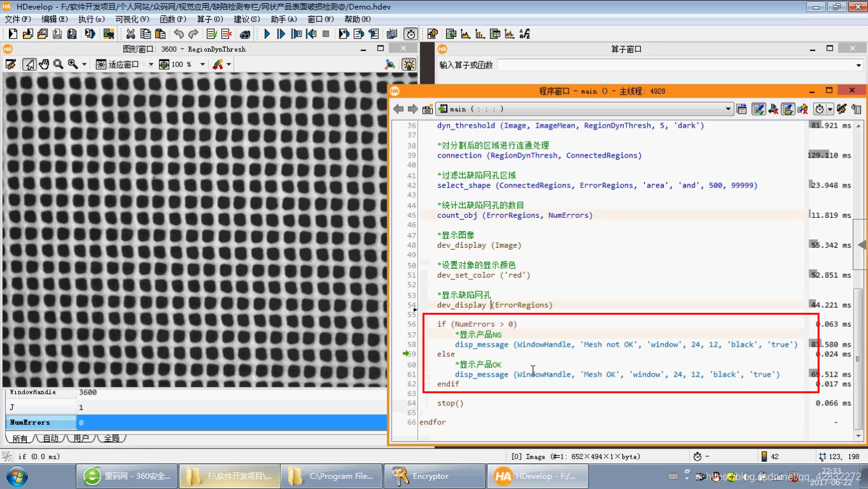The image size is (868, 489).
Task: Toggle 3D plot mode icon in graphics window
Action: (390, 64)
